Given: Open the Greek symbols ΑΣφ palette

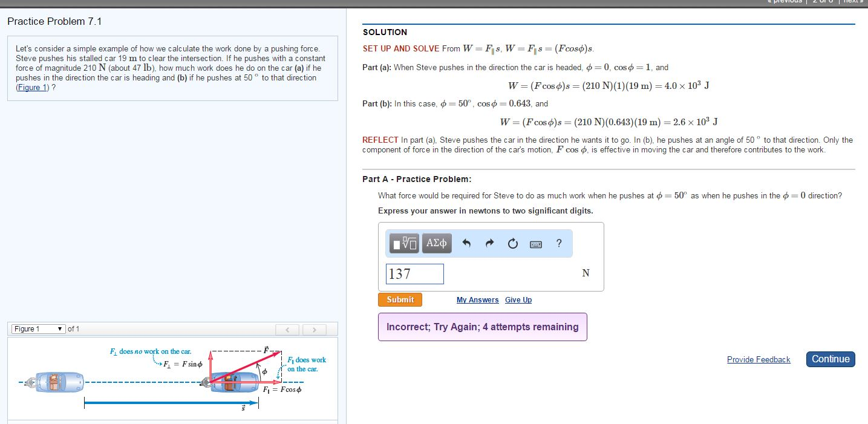Looking at the screenshot, I should [435, 243].
